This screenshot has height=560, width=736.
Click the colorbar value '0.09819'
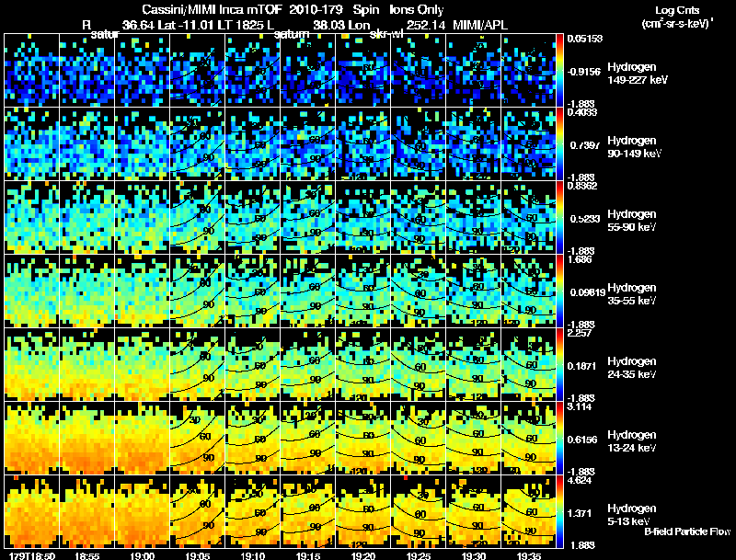(x=588, y=292)
